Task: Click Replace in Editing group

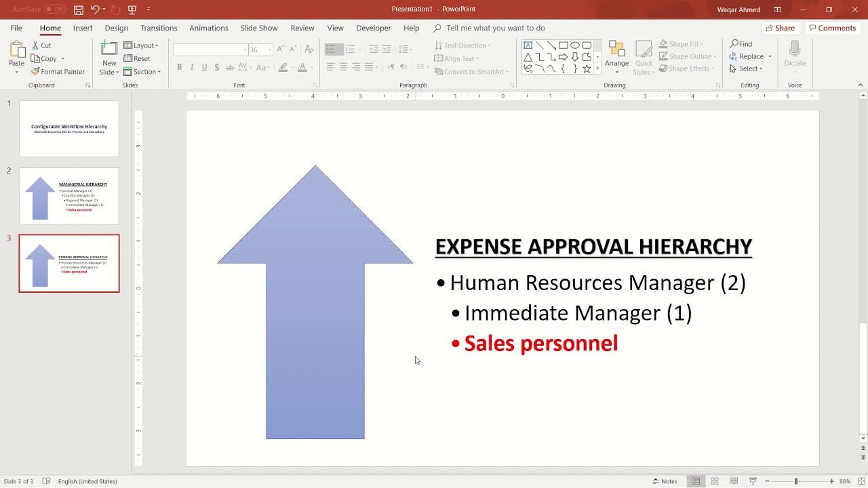Action: pos(746,56)
